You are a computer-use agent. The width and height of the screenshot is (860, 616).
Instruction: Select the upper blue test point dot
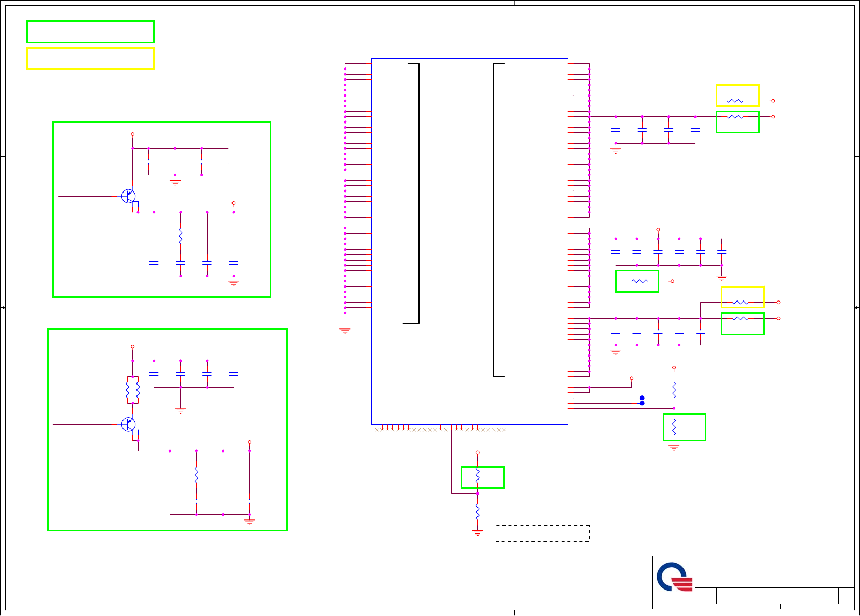pos(642,398)
